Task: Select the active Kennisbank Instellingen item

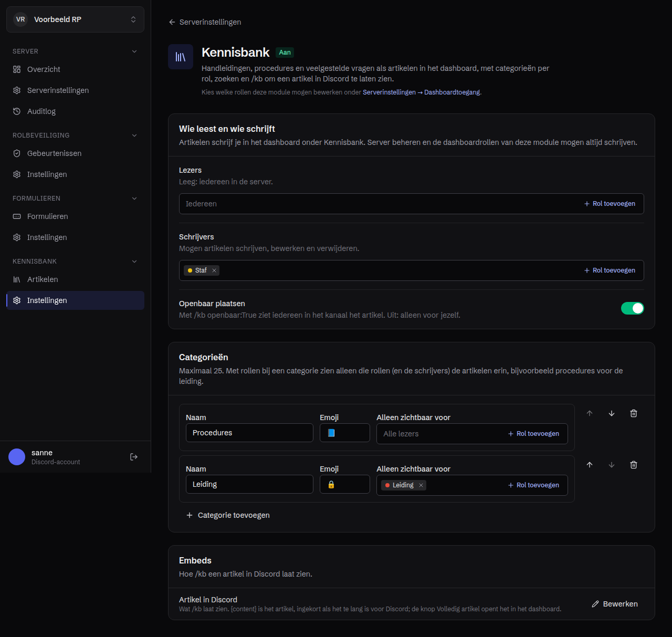Action: click(76, 300)
